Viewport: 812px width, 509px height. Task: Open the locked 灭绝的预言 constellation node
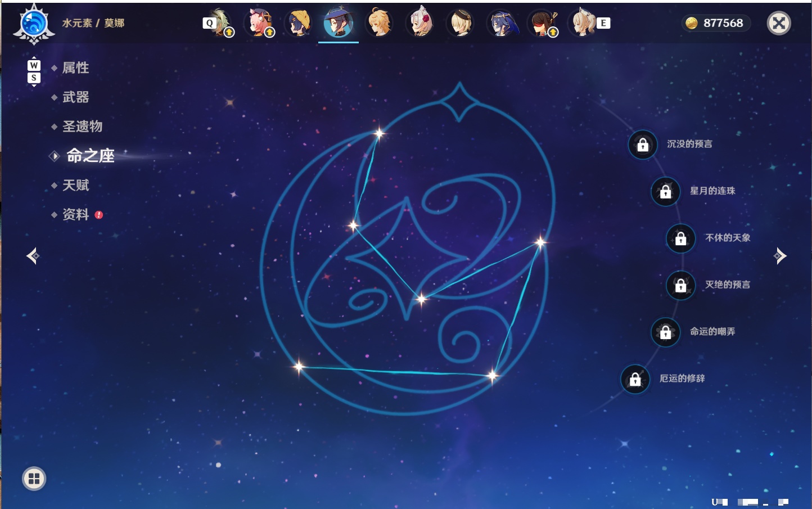[680, 285]
